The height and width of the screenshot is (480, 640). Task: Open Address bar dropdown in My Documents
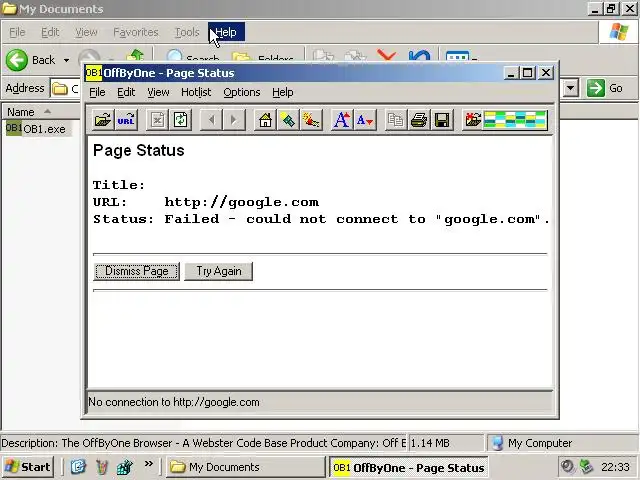570,88
